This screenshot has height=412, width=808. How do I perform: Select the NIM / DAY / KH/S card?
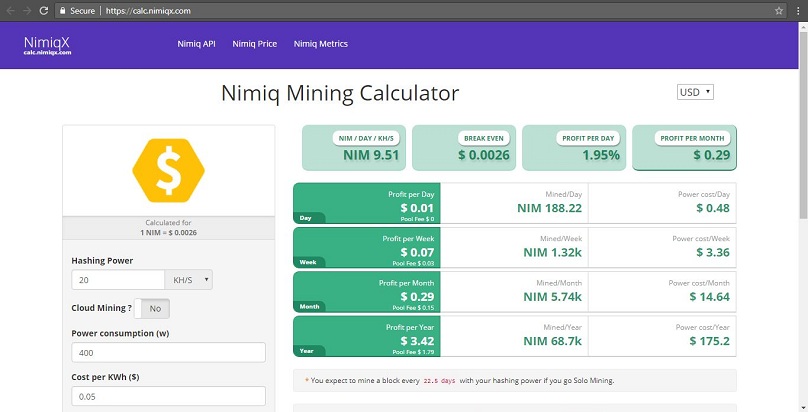354,148
